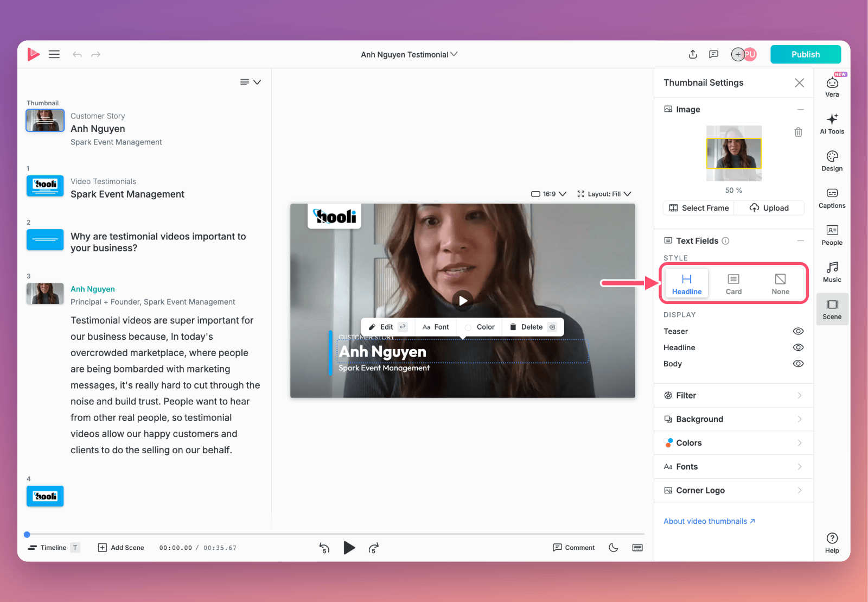Select the Headline text style
This screenshot has height=602, width=868.
click(x=687, y=284)
